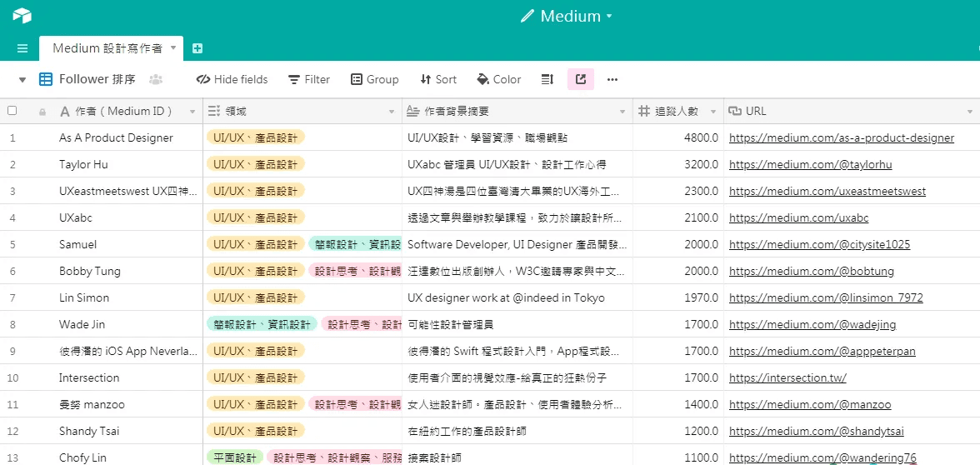This screenshot has width=980, height=465.
Task: Select the 1970.0 follower count cell
Action: [678, 297]
